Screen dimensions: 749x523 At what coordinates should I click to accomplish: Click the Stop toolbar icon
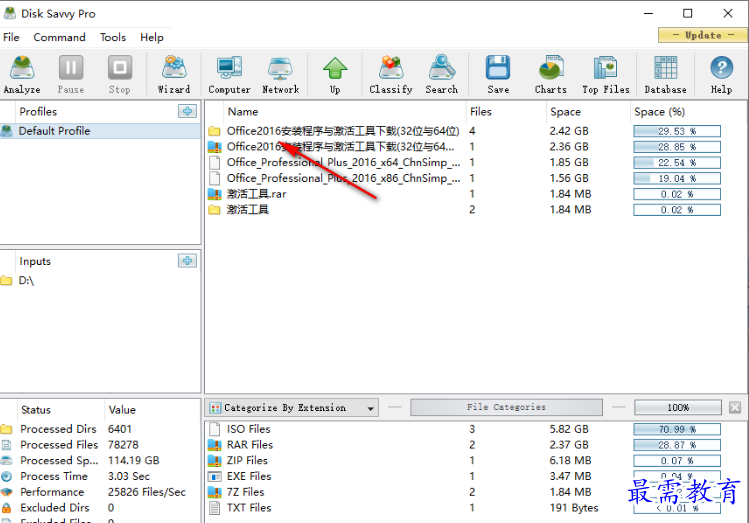click(x=119, y=74)
